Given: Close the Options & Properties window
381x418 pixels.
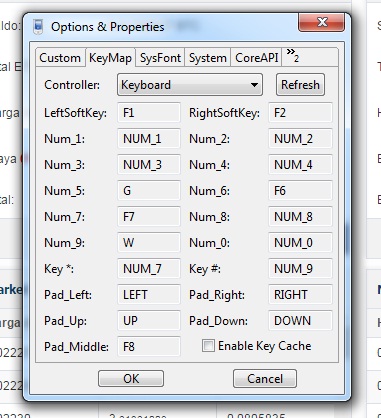Looking at the screenshot, I should 322,23.
